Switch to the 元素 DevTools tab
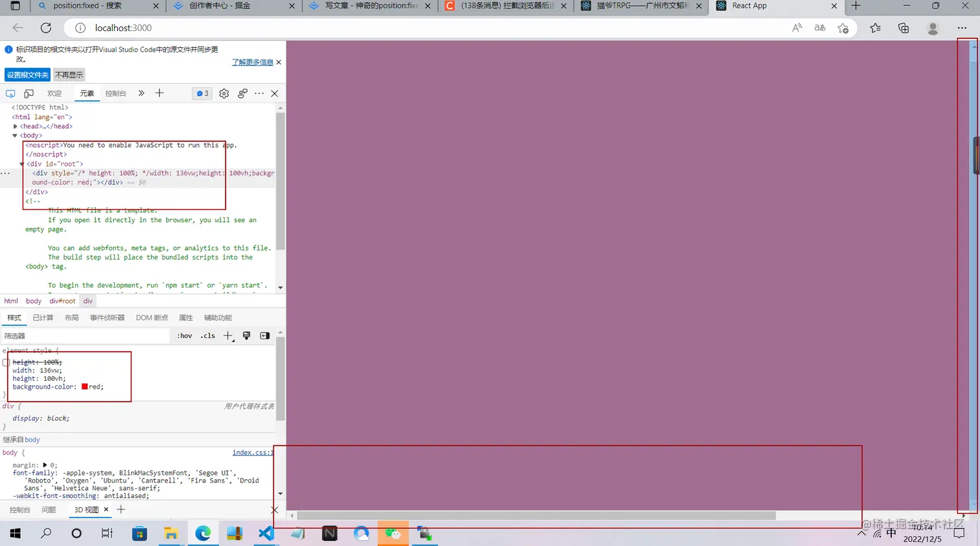 click(x=87, y=93)
